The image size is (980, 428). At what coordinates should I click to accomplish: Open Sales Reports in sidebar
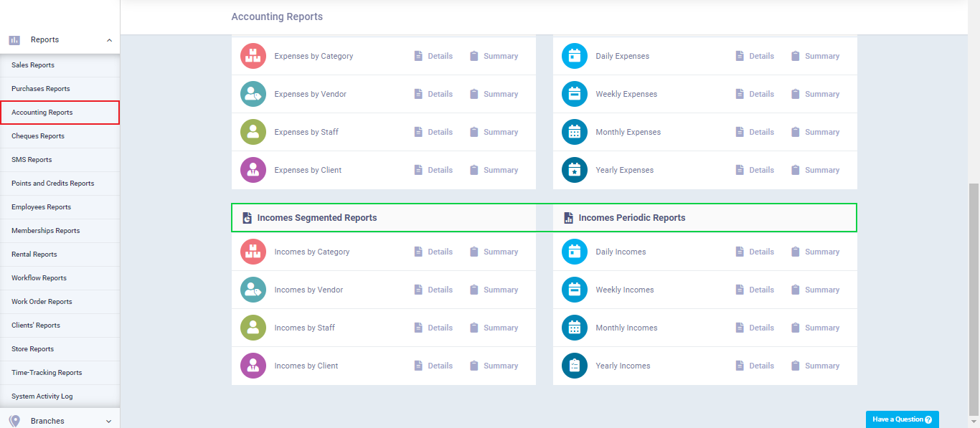60,65
